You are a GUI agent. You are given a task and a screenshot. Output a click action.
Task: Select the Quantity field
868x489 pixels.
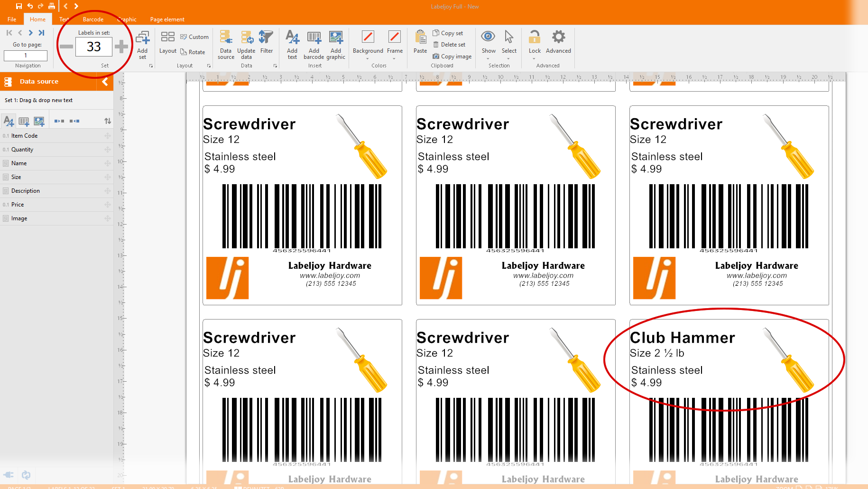(x=57, y=150)
